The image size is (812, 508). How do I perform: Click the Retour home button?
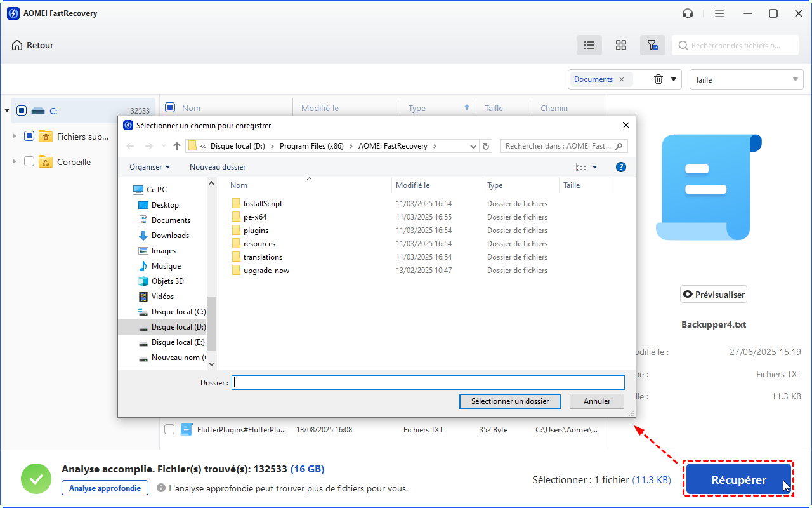click(32, 45)
